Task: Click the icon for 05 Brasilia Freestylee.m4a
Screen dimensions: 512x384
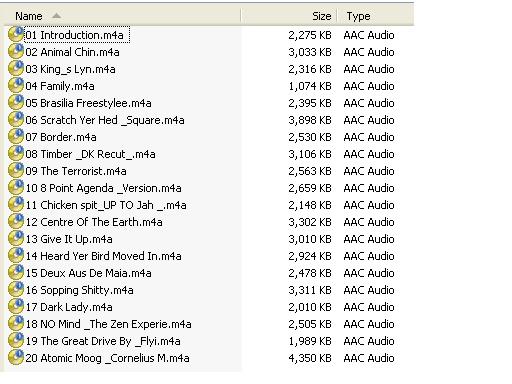Action: (x=16, y=103)
